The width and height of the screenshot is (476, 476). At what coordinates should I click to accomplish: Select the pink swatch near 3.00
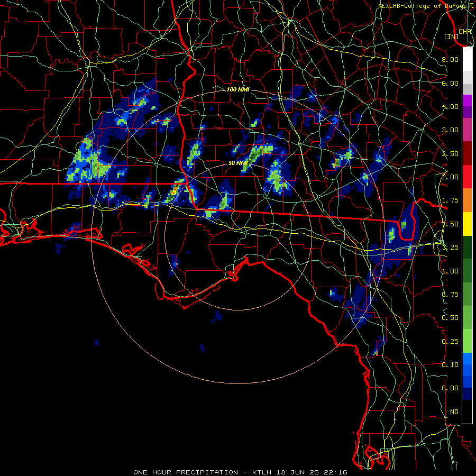(467, 130)
